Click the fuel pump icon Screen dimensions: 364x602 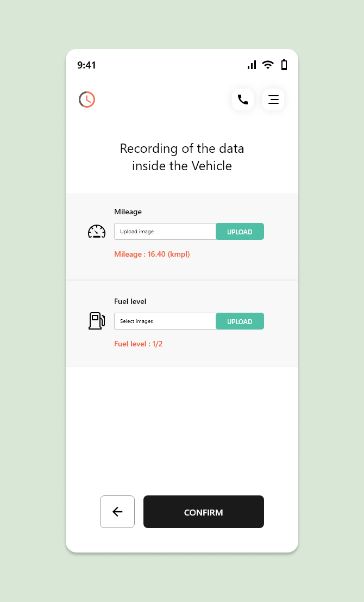pos(96,321)
